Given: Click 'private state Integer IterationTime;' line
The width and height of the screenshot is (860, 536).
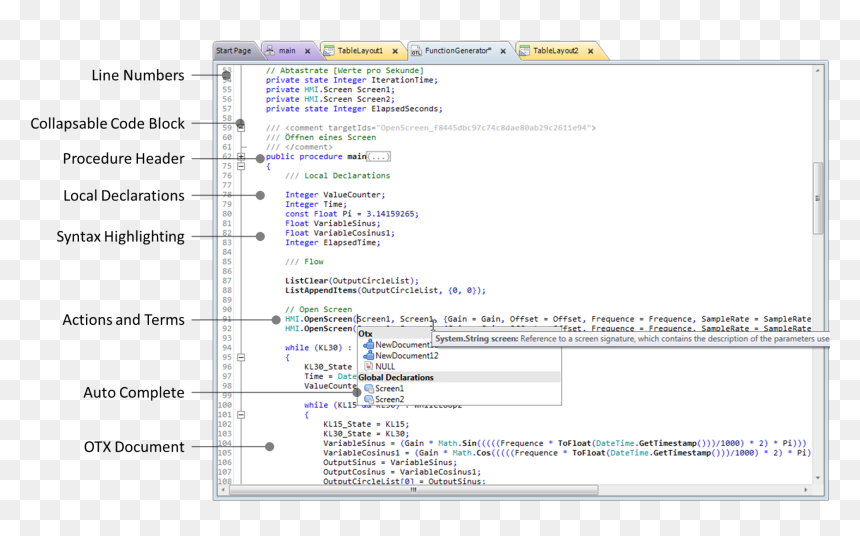Looking at the screenshot, I should tap(352, 80).
